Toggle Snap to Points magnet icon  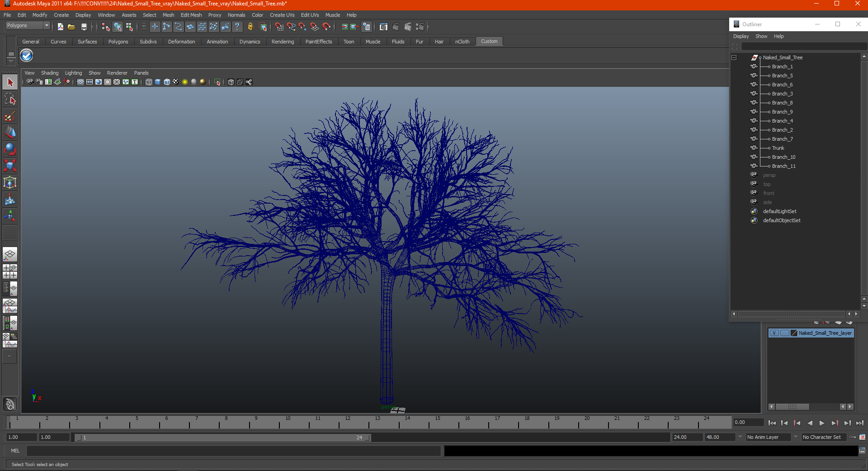coord(303,27)
